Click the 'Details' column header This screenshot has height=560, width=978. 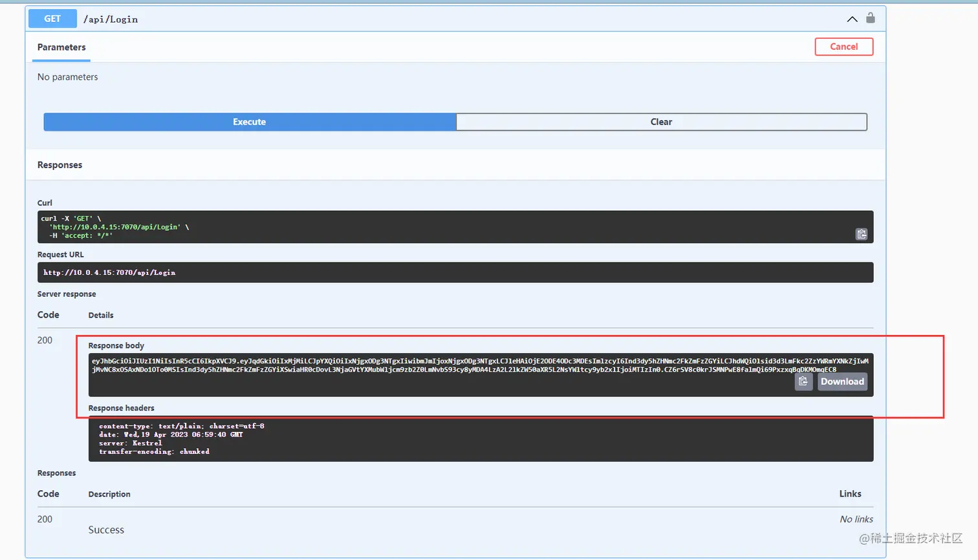tap(101, 315)
